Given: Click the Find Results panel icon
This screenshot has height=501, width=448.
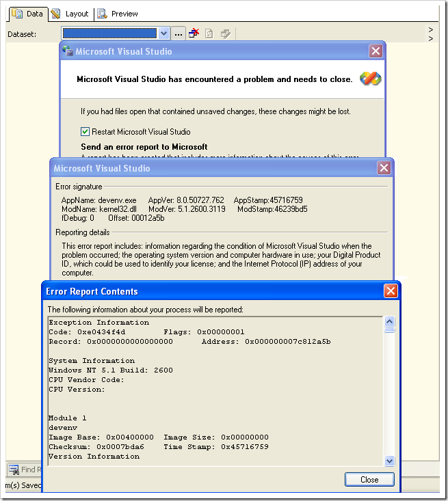Looking at the screenshot, I should (x=14, y=470).
